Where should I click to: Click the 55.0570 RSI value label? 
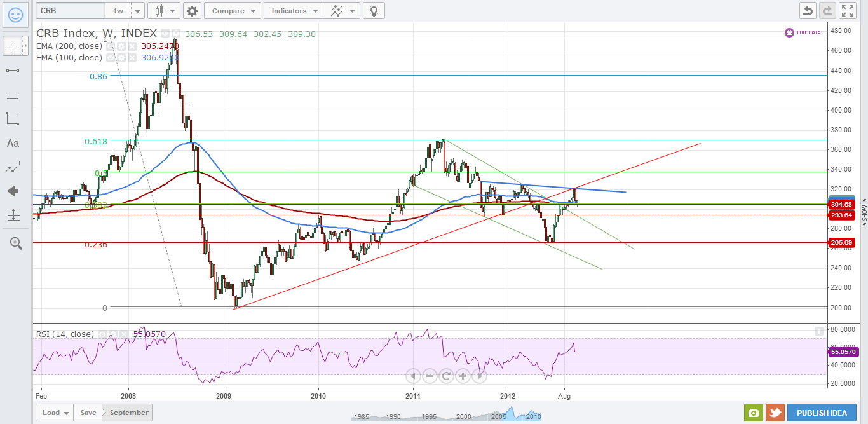click(x=843, y=352)
